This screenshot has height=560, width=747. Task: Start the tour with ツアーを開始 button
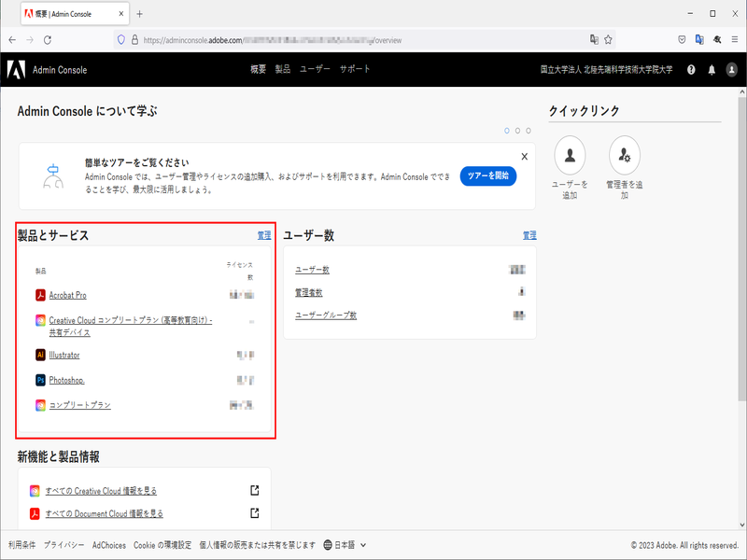tap(487, 175)
